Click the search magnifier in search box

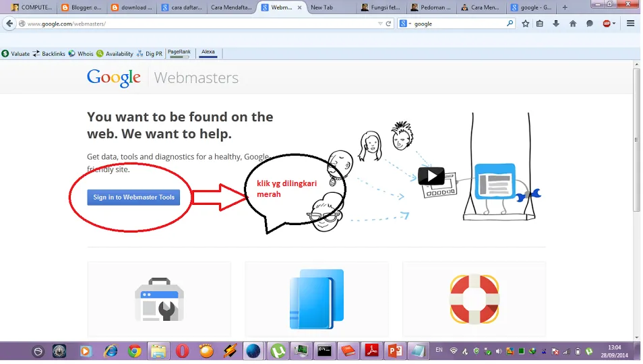pos(510,24)
